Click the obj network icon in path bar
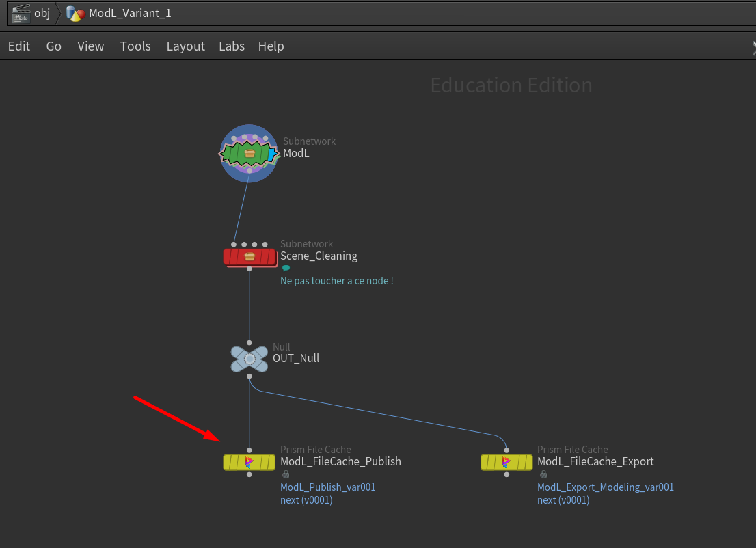 tap(22, 13)
